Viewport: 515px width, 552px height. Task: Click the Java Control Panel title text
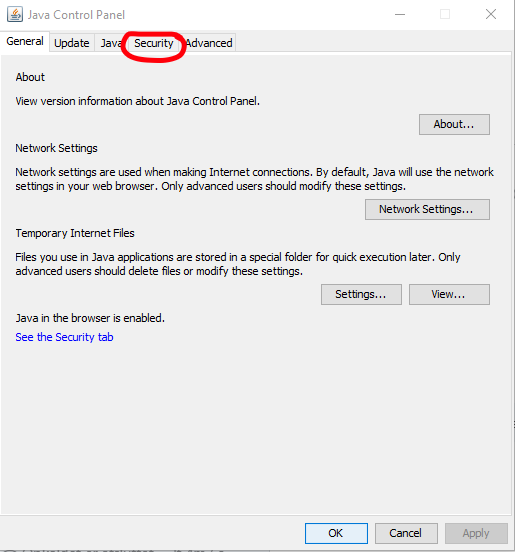[x=76, y=15]
